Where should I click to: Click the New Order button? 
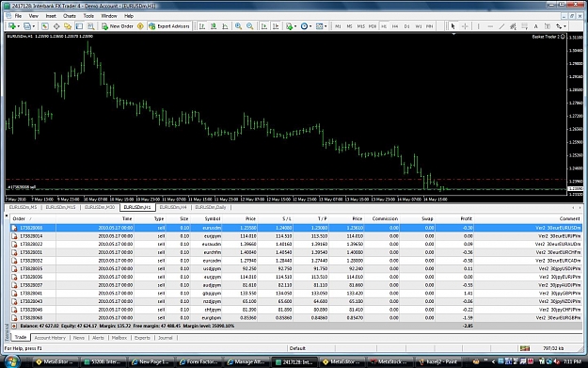click(118, 26)
